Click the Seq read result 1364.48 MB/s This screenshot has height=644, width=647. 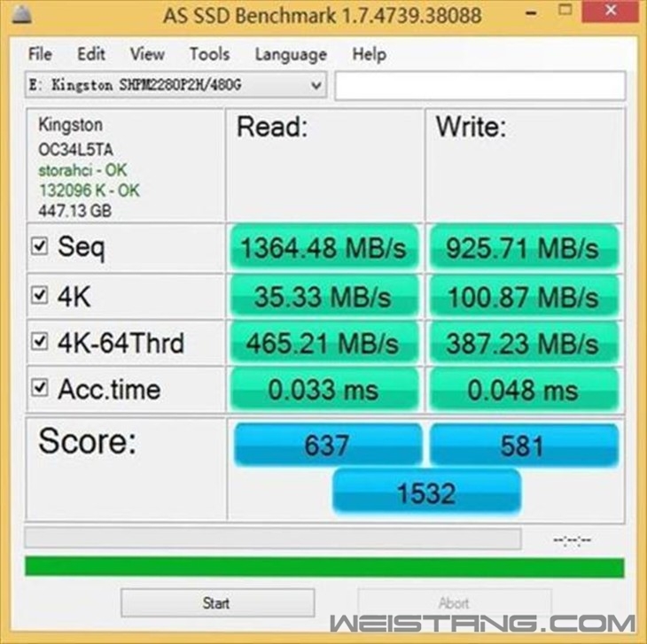tap(323, 248)
